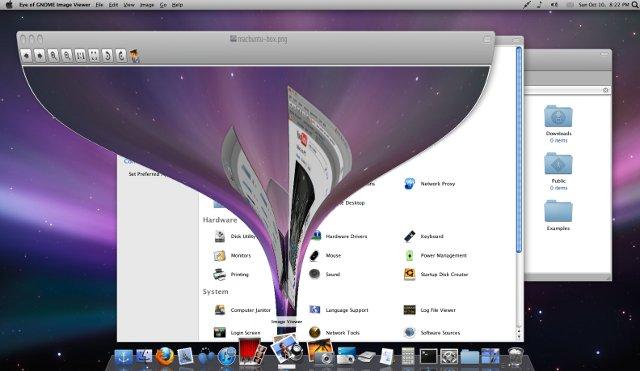Launch the terminal from the dock
This screenshot has width=640, height=371.
coord(428,357)
